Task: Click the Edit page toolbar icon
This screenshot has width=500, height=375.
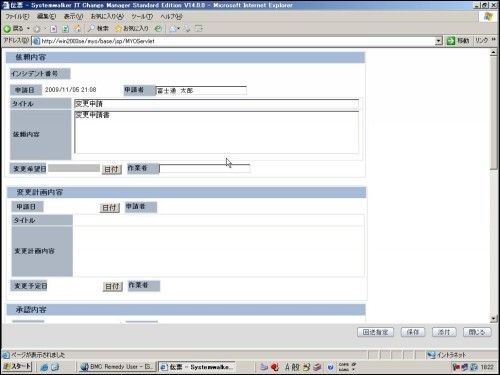Action: tap(199, 29)
